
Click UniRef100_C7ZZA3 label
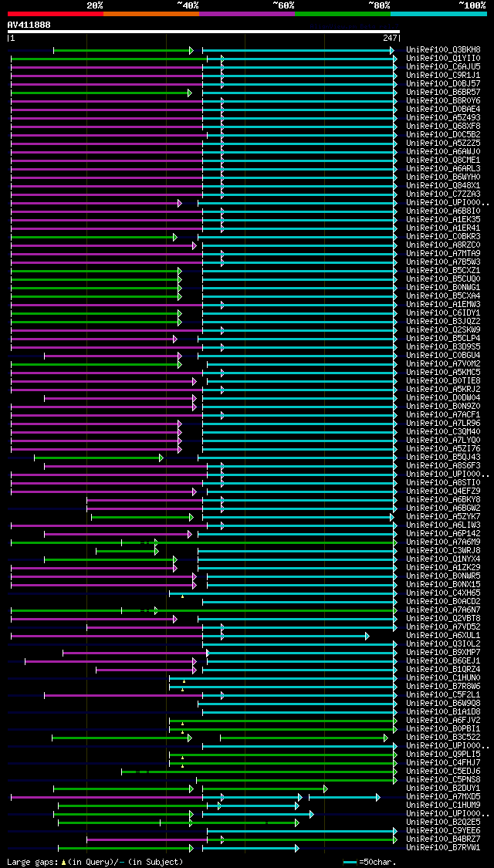point(443,194)
